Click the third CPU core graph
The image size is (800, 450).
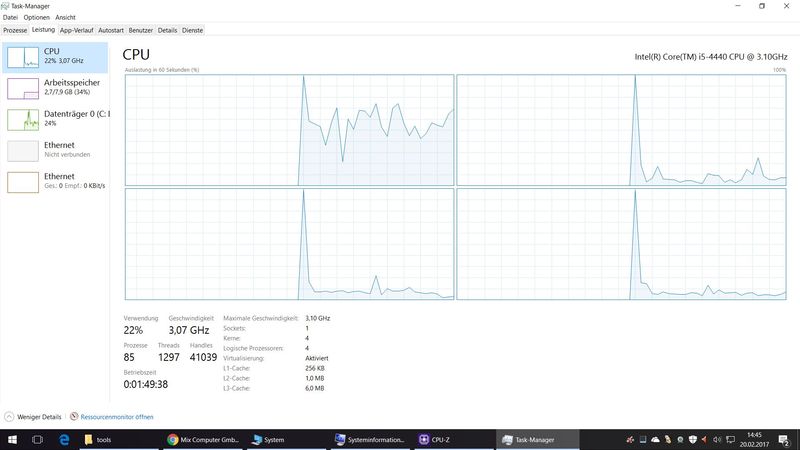(x=289, y=244)
